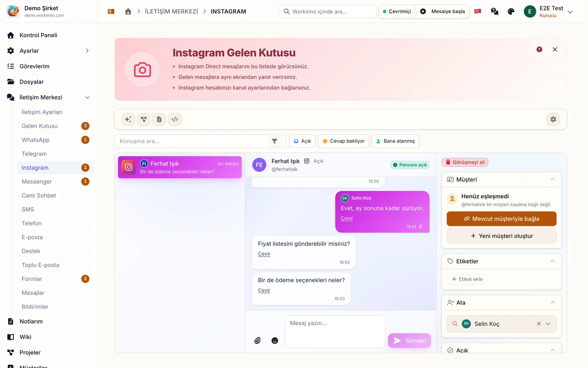Clear the Selin Koç assignee
The width and height of the screenshot is (588, 368).
[539, 324]
